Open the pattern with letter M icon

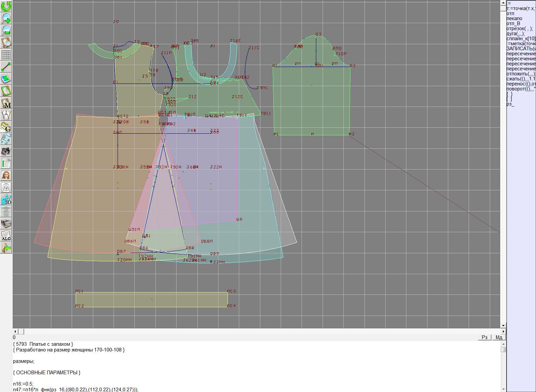(x=6, y=103)
